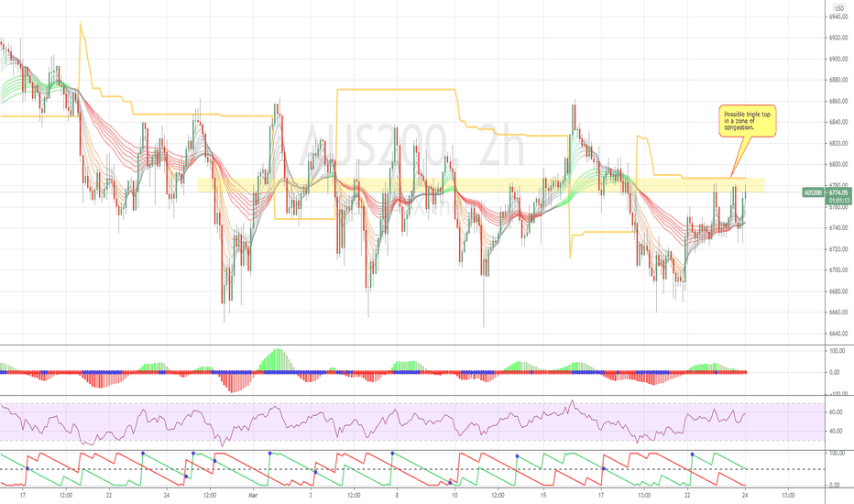Screen dimensions: 854x504
Task: Click the 6640.00 price axis label
Action: [838, 334]
